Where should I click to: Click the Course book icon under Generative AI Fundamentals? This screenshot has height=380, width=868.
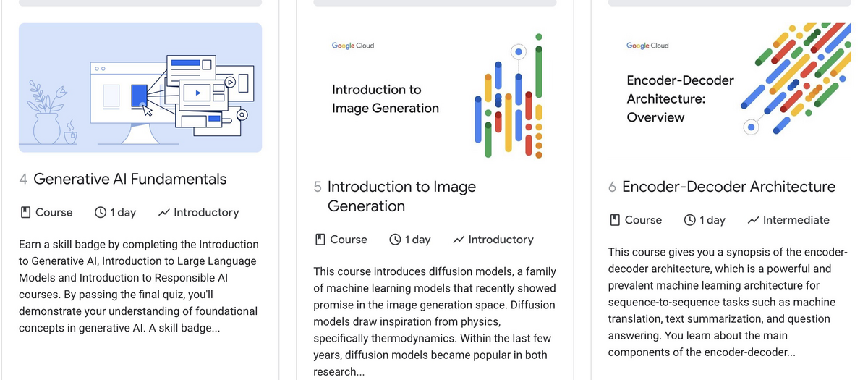[25, 212]
